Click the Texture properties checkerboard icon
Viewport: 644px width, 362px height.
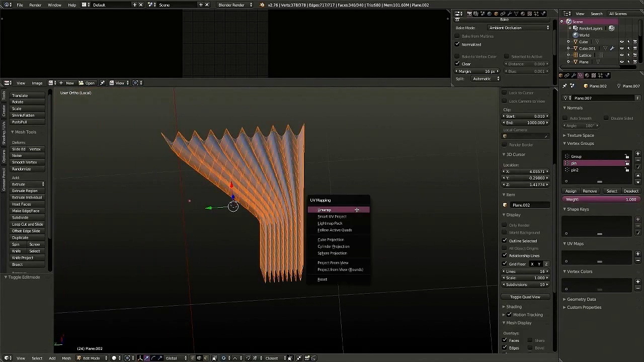point(593,75)
